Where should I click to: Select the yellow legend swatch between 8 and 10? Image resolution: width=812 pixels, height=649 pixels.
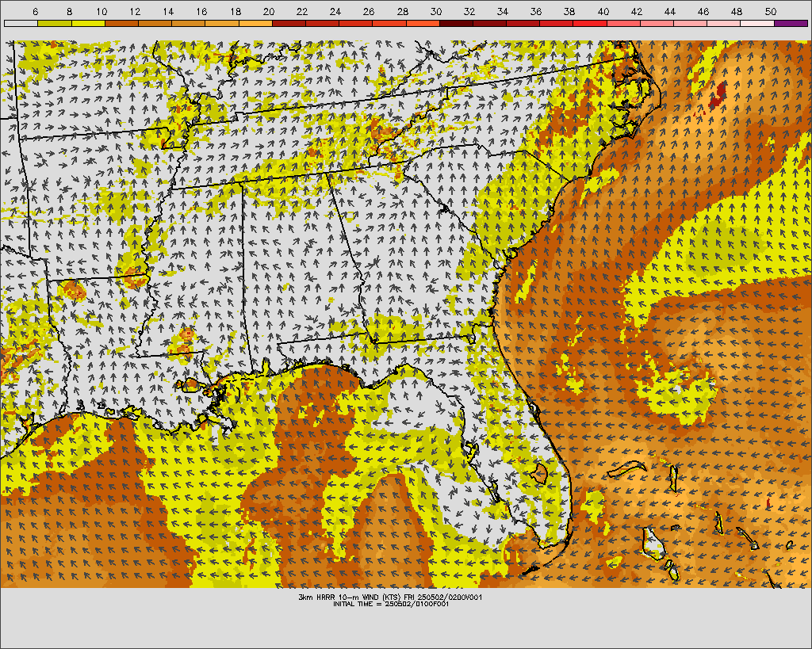click(88, 23)
